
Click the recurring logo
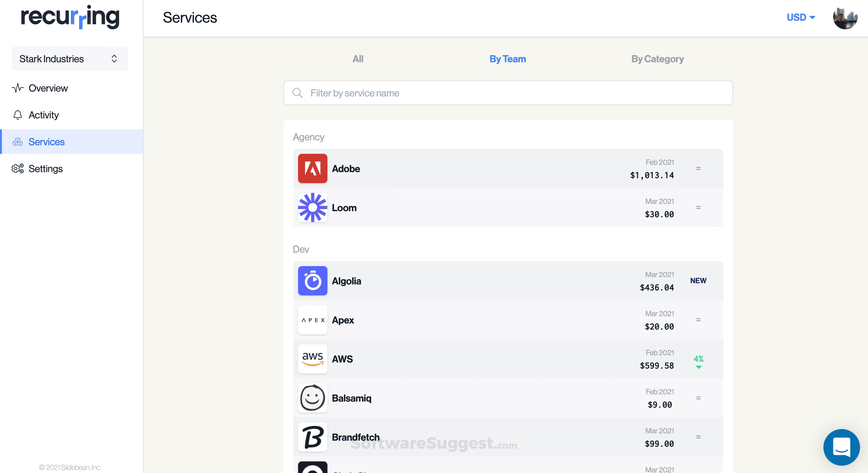pyautogui.click(x=70, y=17)
